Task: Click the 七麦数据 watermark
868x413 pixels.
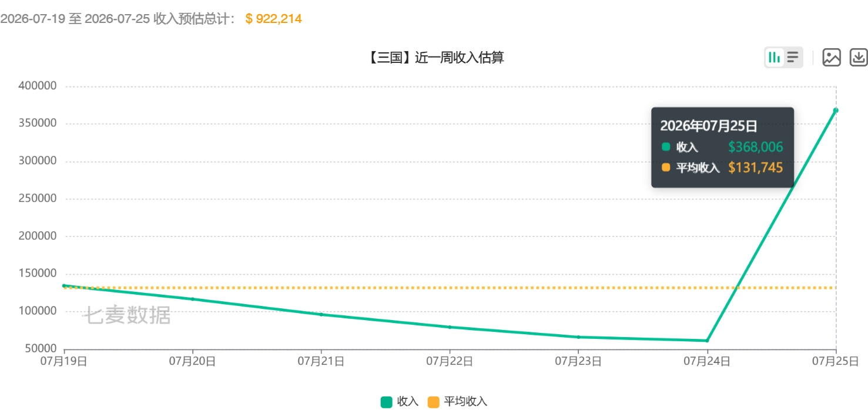Action: pos(126,315)
